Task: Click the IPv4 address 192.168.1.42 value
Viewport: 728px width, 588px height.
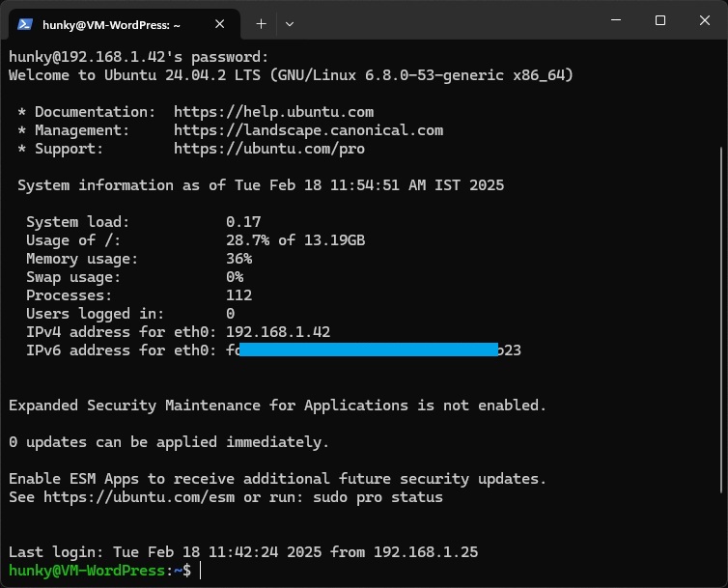Action: 278,332
